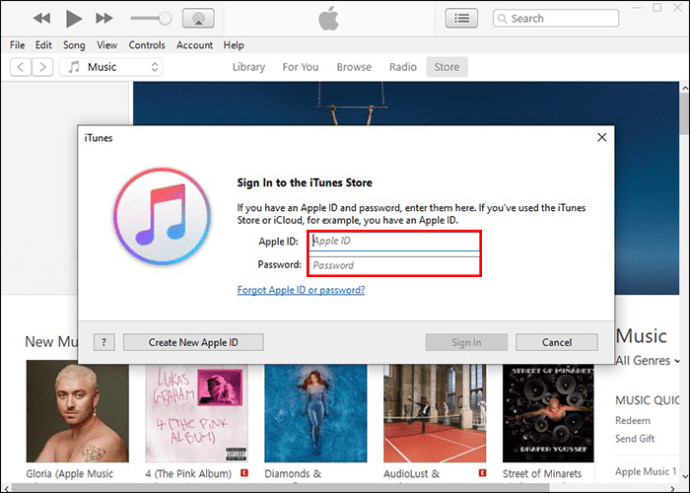Cancel the sign-in dialog
Screen dimensions: 690x493
[557, 342]
